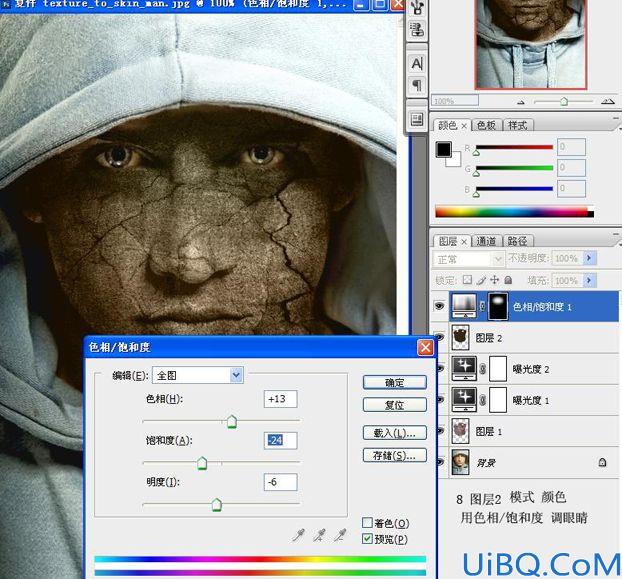This screenshot has height=579, width=622.
Task: Select 背景 layer thumbnail
Action: coord(461,462)
